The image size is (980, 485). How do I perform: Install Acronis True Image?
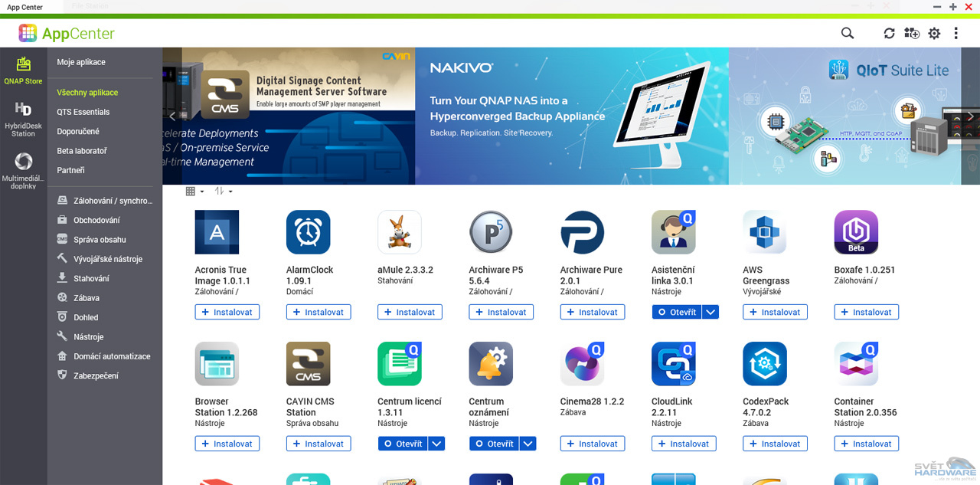click(227, 312)
